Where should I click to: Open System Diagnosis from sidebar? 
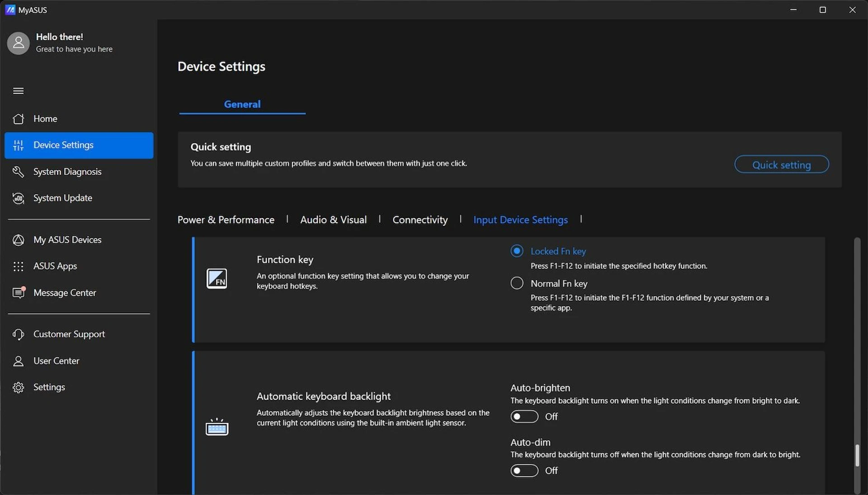[79, 172]
